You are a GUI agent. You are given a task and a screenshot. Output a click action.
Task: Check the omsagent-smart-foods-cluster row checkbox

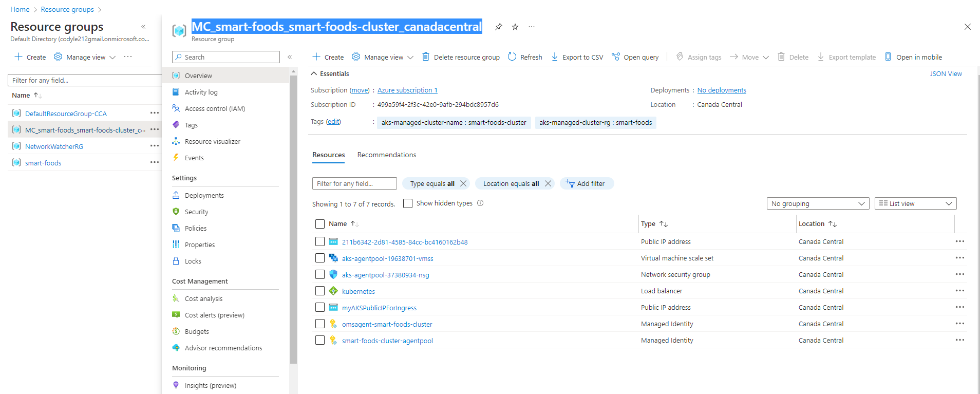320,324
